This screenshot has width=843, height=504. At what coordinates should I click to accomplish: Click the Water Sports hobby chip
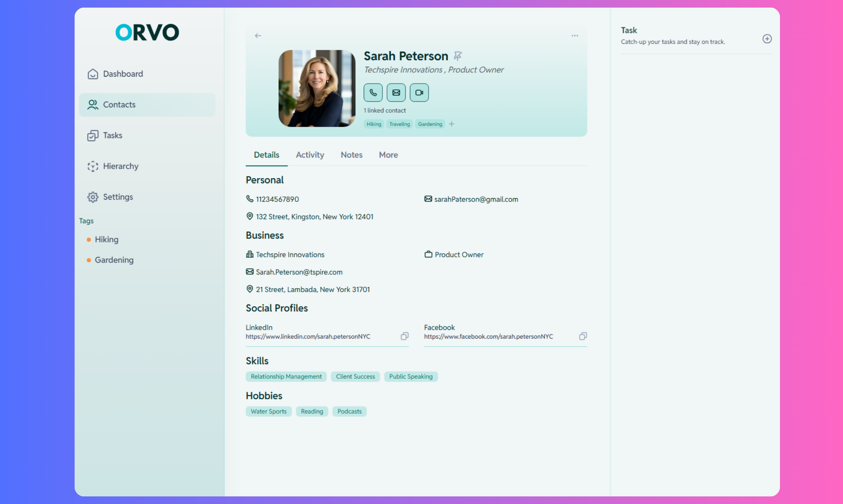point(268,411)
